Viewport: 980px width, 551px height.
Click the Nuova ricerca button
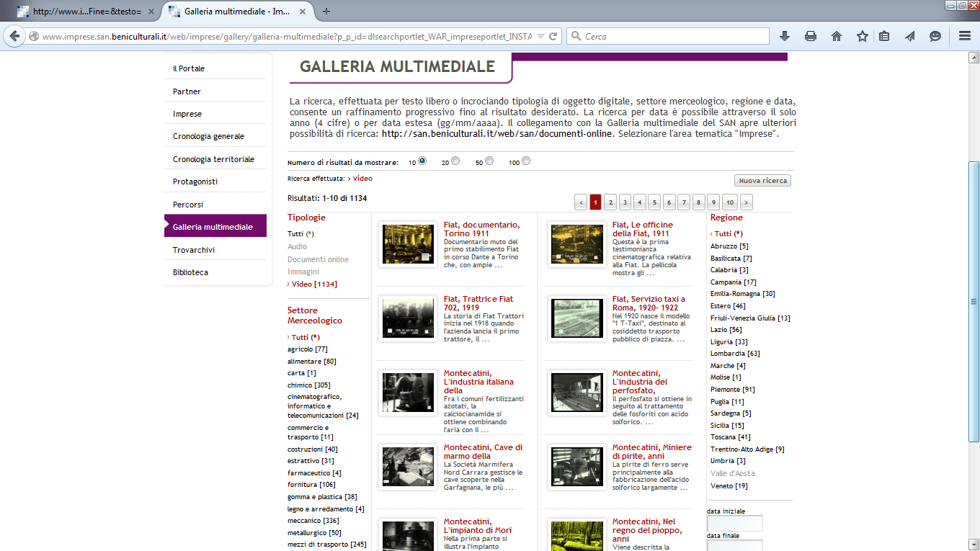(762, 181)
